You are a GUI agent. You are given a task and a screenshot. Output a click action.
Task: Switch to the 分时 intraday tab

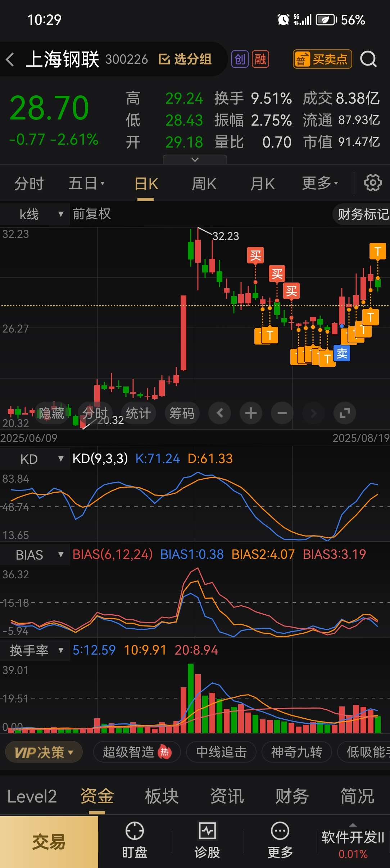[29, 184]
